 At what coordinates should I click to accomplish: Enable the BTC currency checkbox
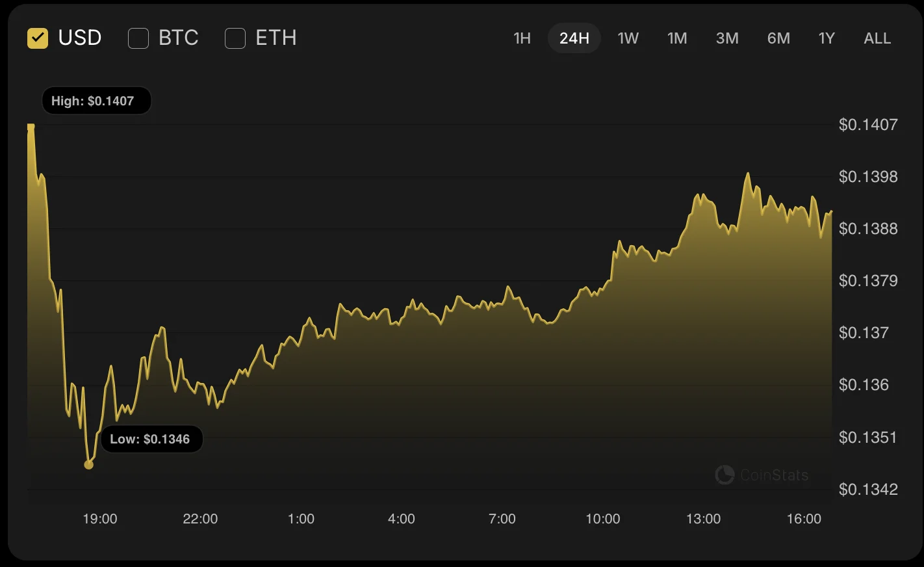point(138,38)
